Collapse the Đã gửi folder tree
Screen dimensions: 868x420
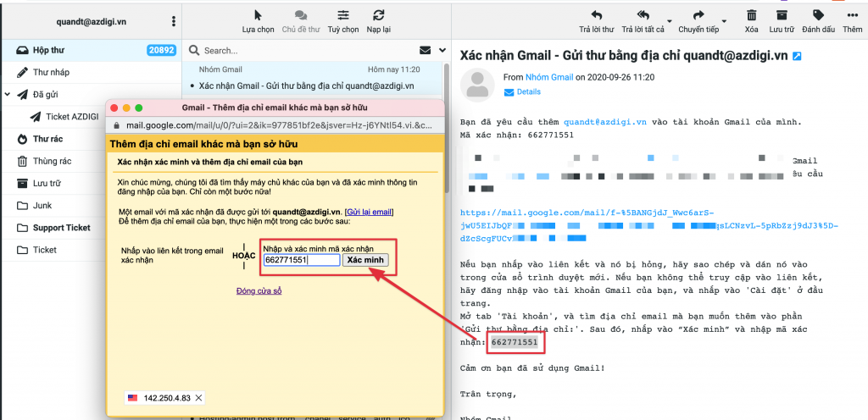pos(7,95)
